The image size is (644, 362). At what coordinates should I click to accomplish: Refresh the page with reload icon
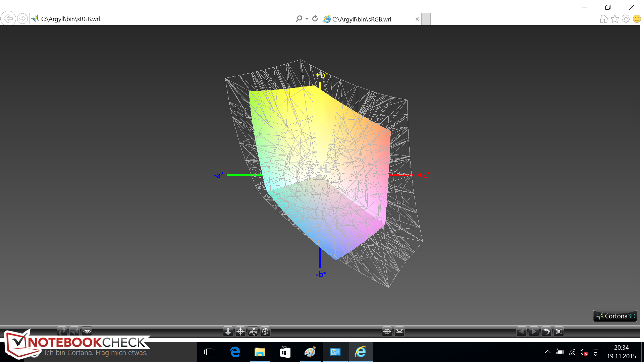click(x=315, y=19)
